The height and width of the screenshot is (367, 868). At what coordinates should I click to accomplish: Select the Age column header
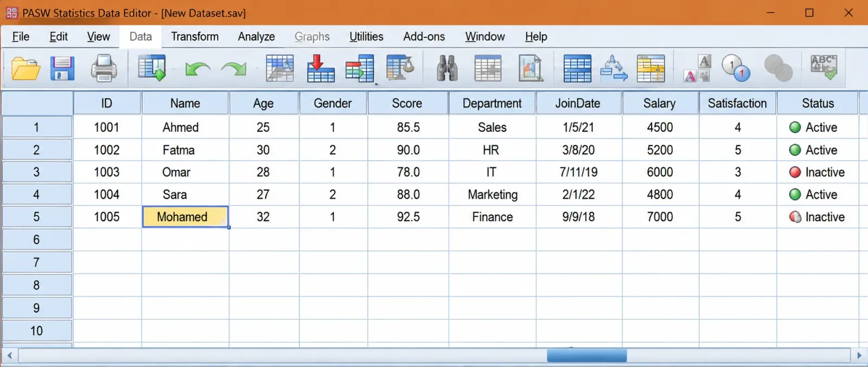(x=264, y=103)
